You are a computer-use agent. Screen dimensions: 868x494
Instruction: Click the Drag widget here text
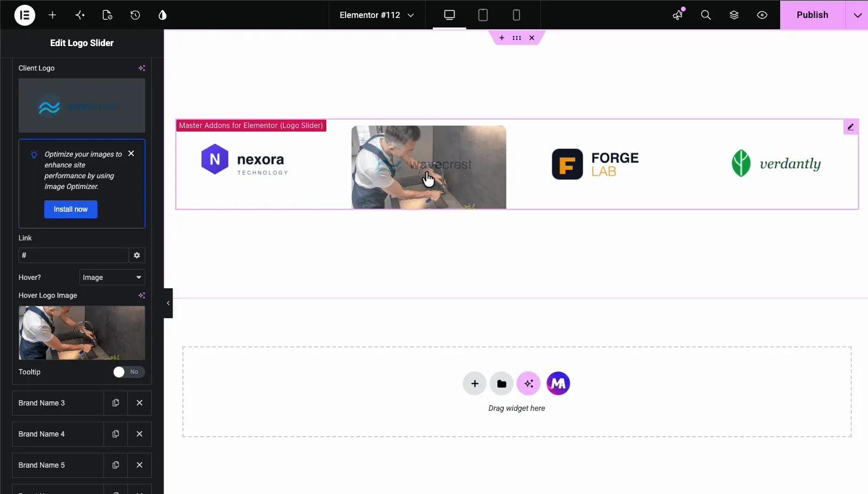[x=516, y=408]
